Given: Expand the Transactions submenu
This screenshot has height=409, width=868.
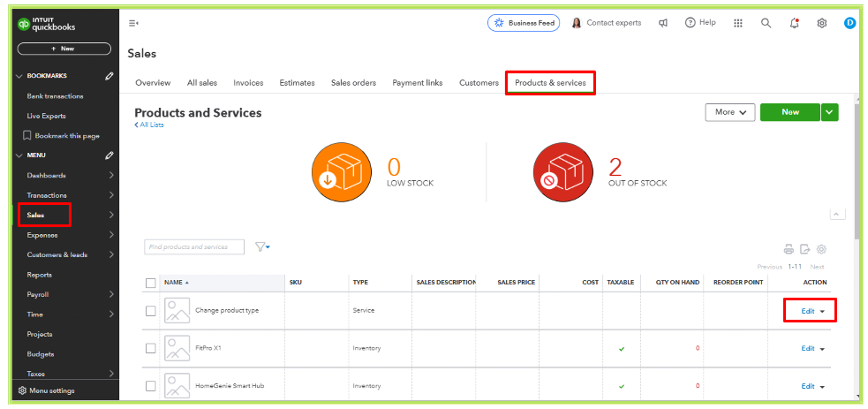Looking at the screenshot, I should [x=111, y=195].
